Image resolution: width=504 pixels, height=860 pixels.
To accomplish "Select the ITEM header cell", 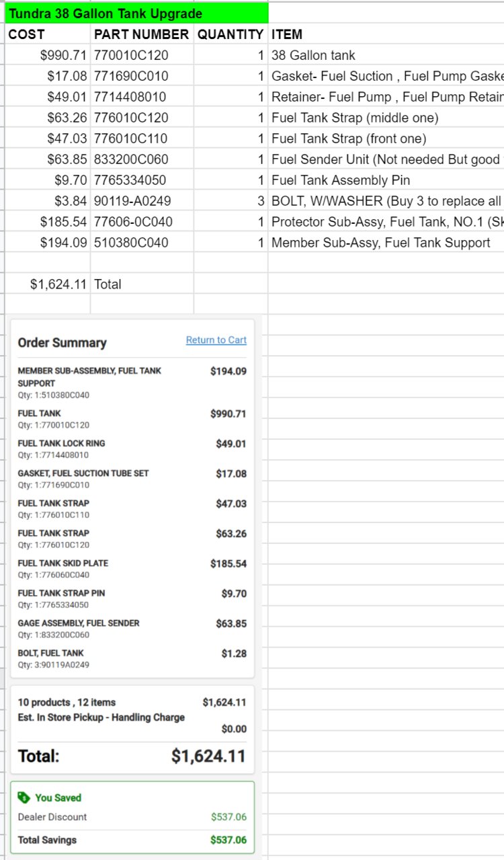I will [386, 34].
